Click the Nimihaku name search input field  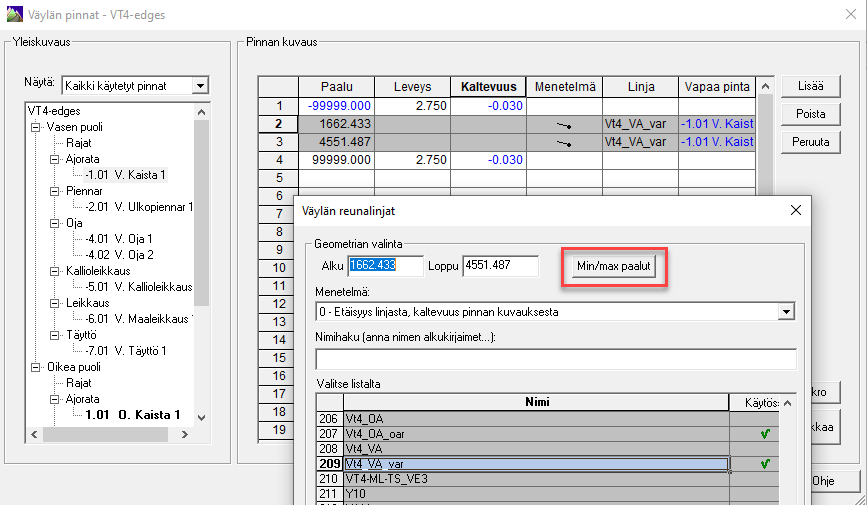(556, 359)
